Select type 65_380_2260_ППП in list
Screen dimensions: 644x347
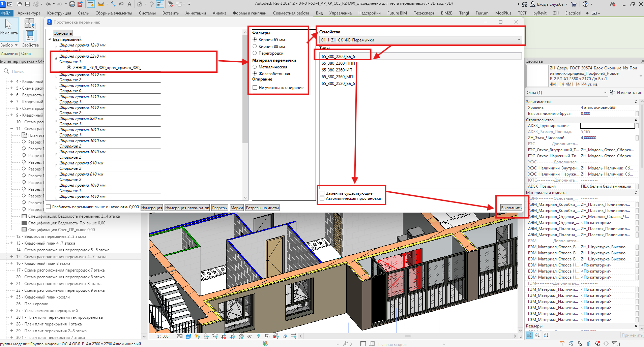click(x=338, y=63)
